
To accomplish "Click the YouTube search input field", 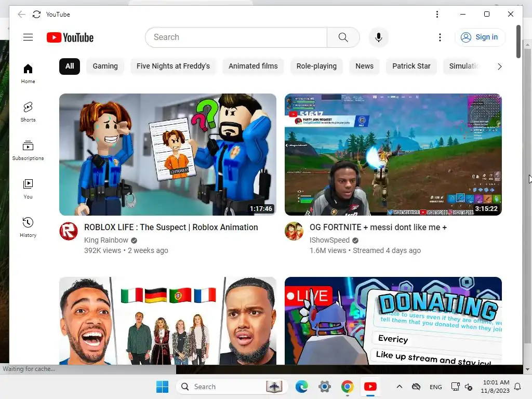I will (x=236, y=37).
